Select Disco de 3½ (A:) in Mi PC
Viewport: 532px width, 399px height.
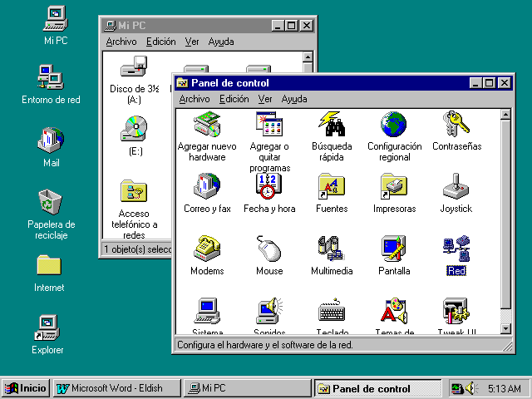(134, 66)
